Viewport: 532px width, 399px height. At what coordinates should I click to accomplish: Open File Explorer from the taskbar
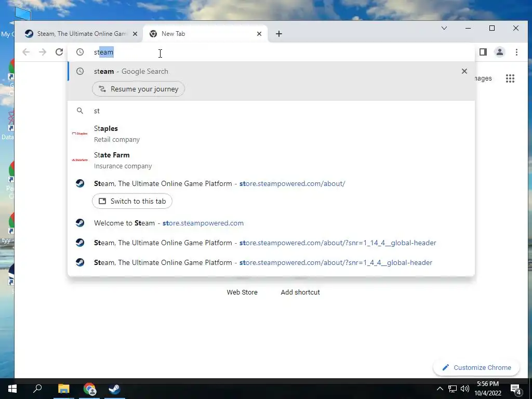(x=63, y=389)
